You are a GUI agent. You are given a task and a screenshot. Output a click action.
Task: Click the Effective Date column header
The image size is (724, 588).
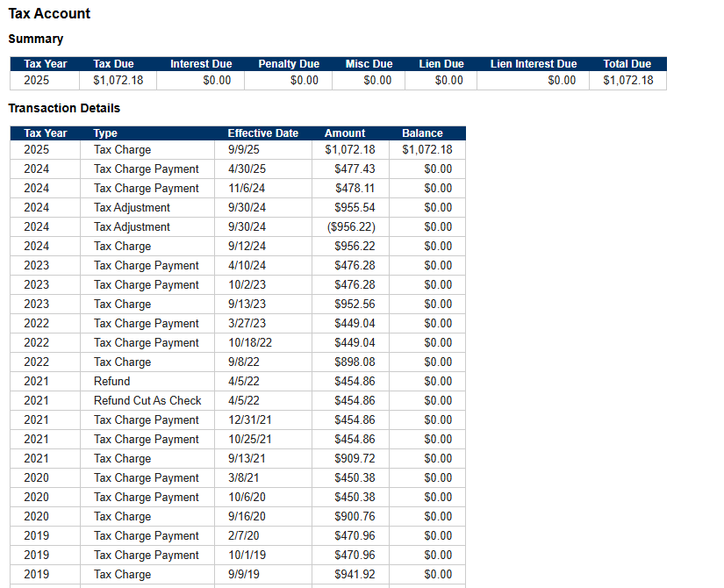[x=262, y=133]
